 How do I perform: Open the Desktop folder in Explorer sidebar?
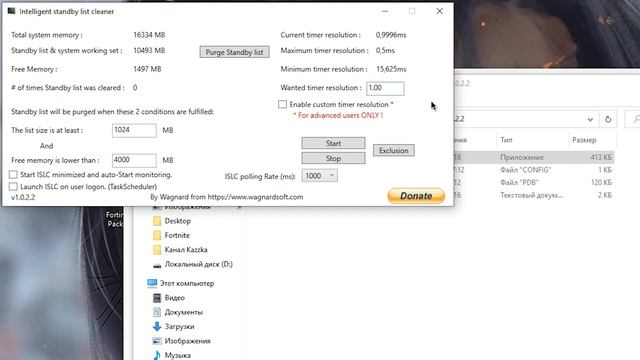178,221
